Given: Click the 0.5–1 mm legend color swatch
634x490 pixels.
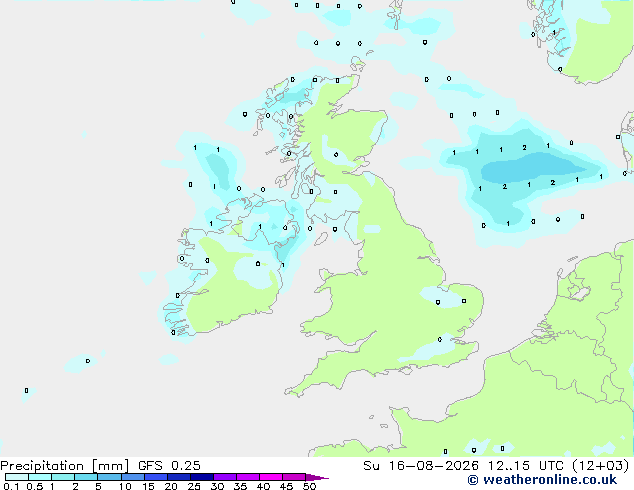Looking at the screenshot, I should point(40,477).
